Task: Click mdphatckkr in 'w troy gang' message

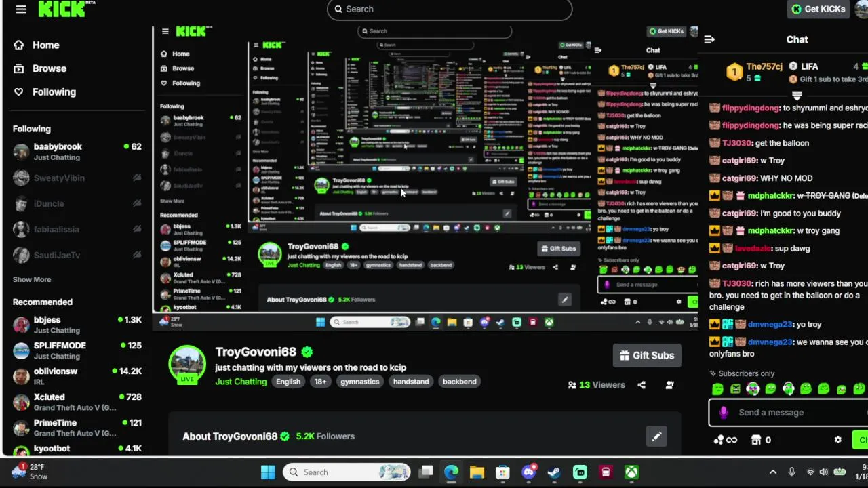Action: [x=770, y=231]
